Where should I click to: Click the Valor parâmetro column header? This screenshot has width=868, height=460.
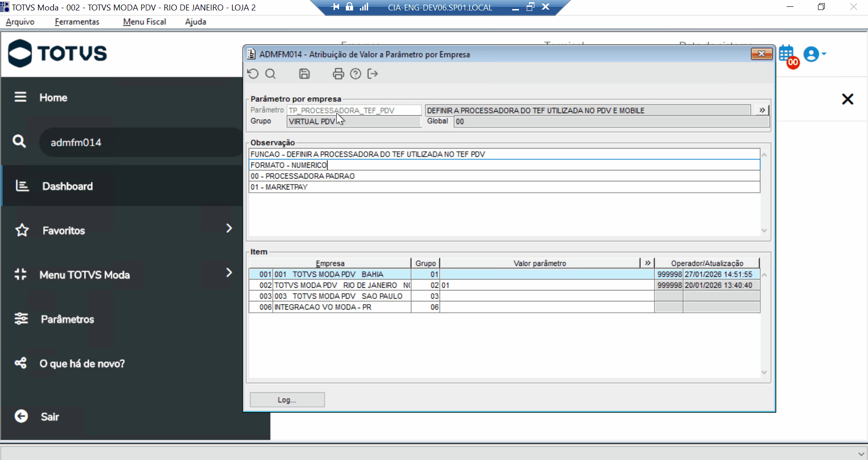click(x=540, y=263)
